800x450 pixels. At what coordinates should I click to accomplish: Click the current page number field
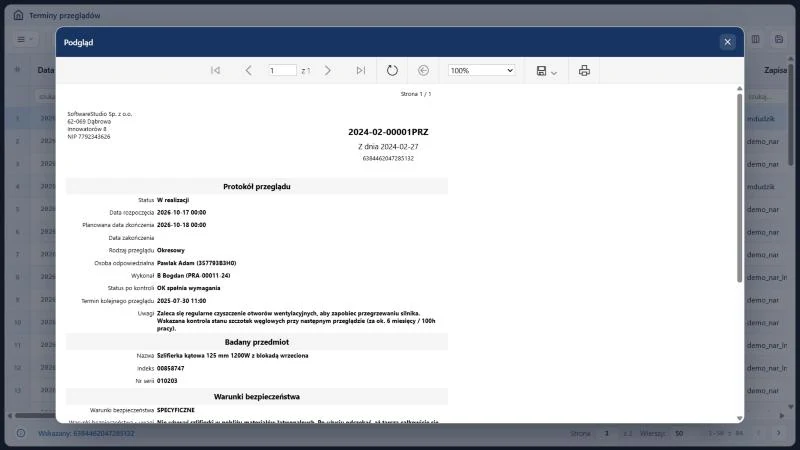pos(282,70)
